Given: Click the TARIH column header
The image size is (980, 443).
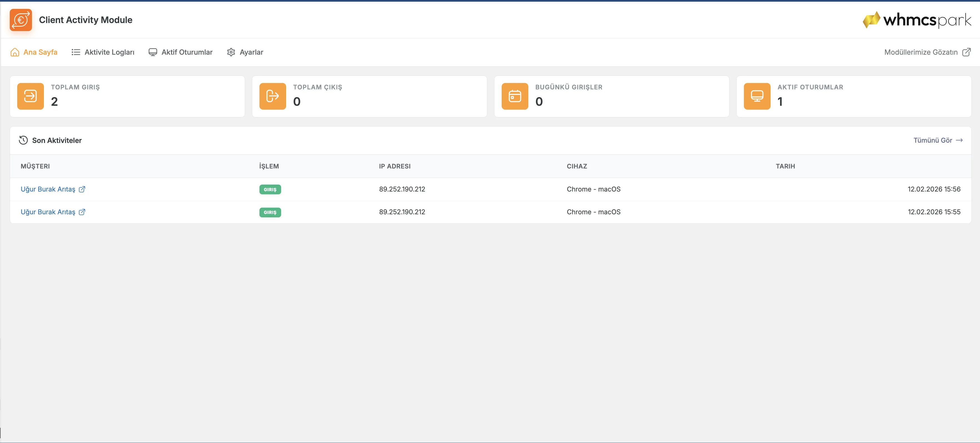Looking at the screenshot, I should [785, 166].
